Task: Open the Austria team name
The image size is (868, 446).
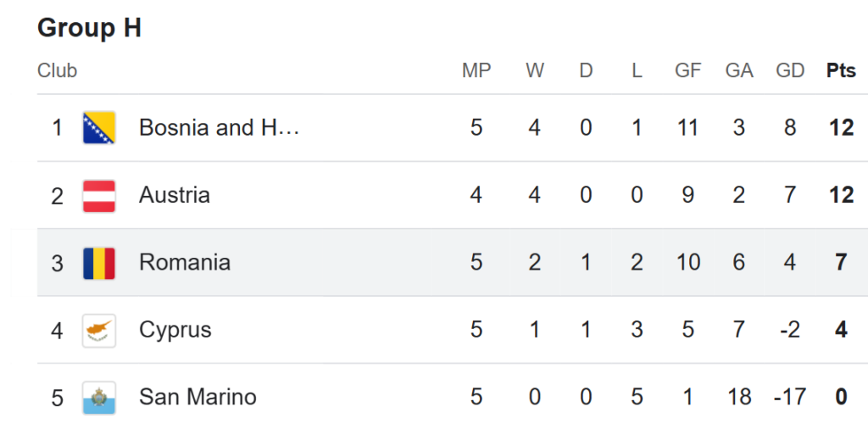Action: pyautogui.click(x=175, y=195)
